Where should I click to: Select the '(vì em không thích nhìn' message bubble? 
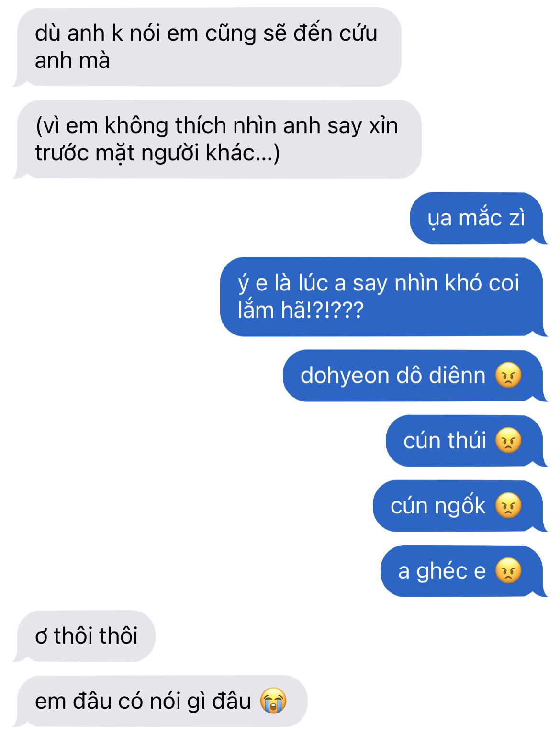pyautogui.click(x=217, y=139)
